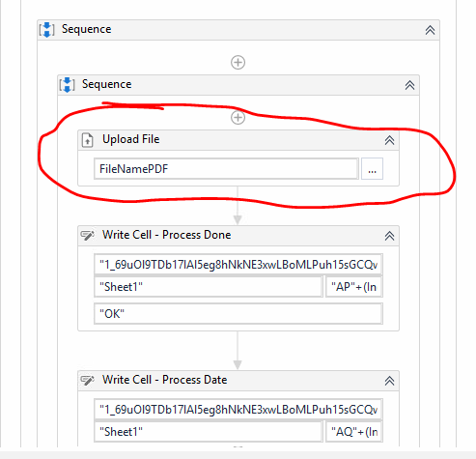Collapse the Write Cell - Process Done activity
The width and height of the screenshot is (476, 459).
tap(389, 236)
